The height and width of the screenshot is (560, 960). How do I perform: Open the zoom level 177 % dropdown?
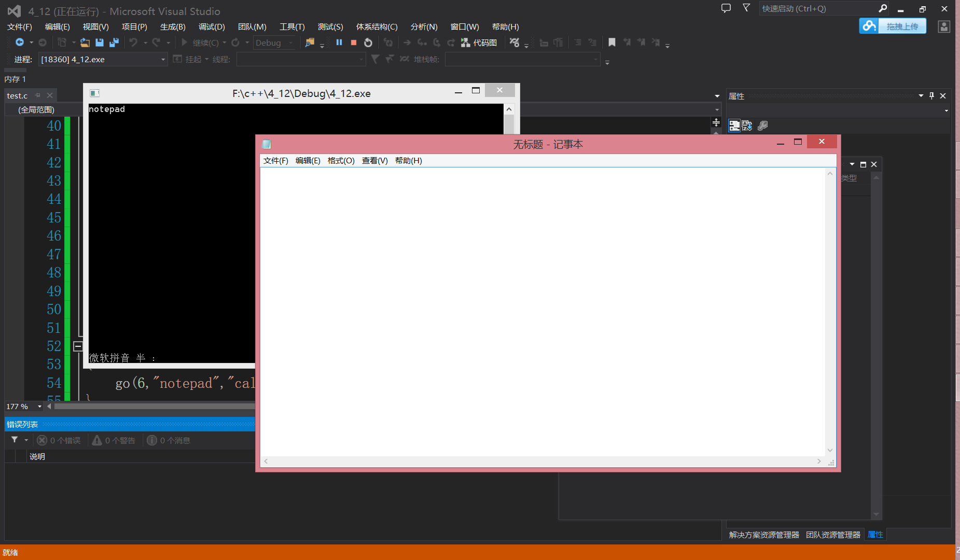tap(39, 407)
